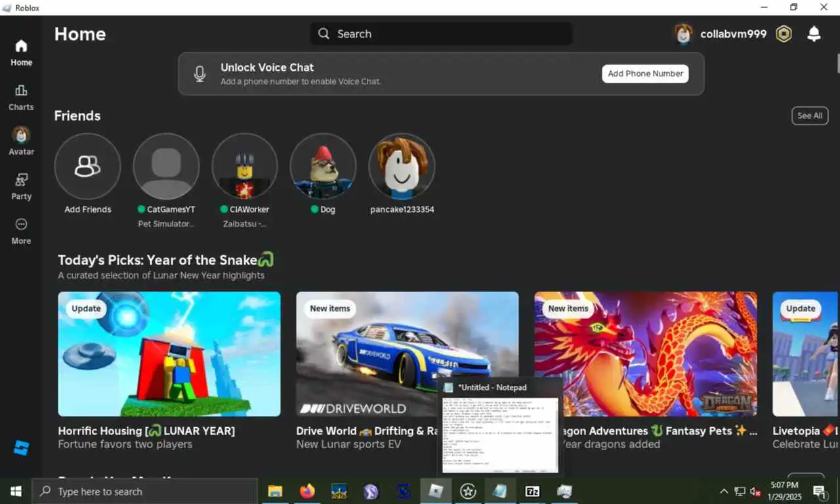Open the collabvm999 profile name link
This screenshot has width=840, height=504.
pyautogui.click(x=733, y=34)
